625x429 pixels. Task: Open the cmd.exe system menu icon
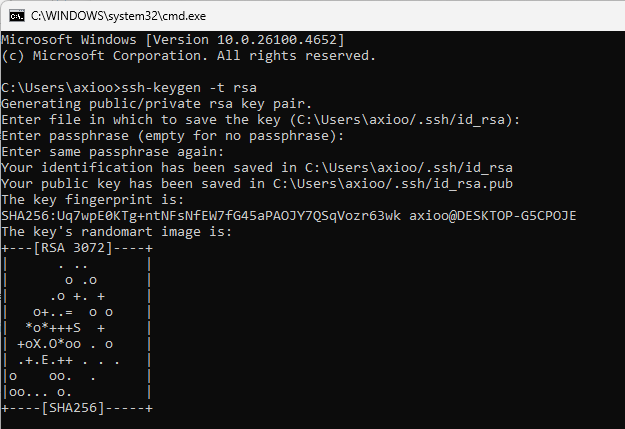pos(17,16)
